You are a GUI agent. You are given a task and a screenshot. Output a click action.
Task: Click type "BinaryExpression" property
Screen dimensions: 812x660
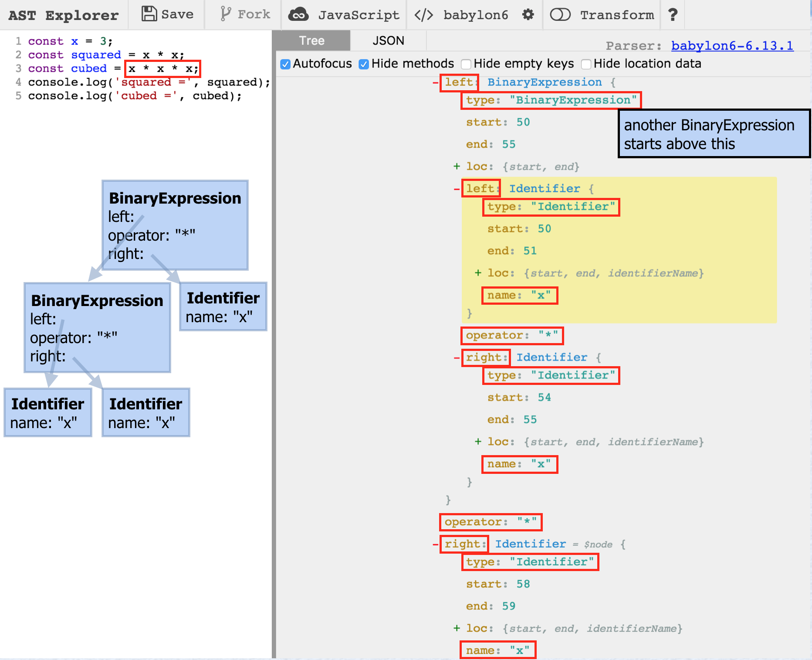(551, 100)
